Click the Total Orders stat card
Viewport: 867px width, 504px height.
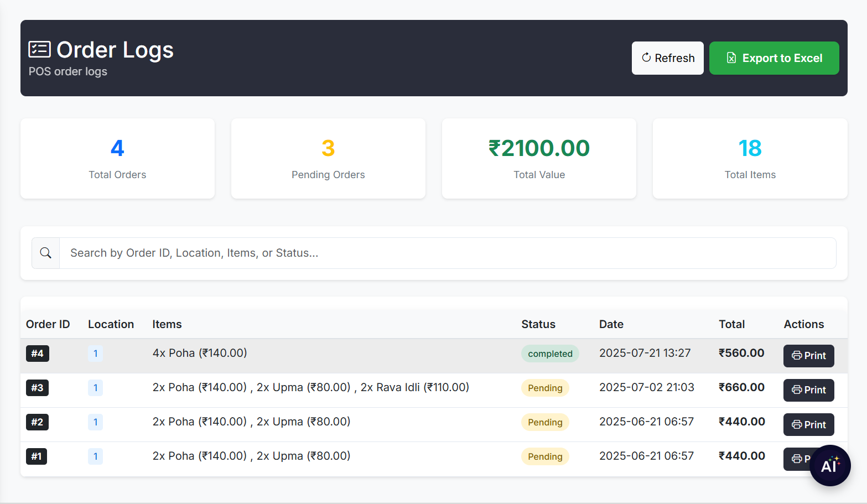click(117, 159)
